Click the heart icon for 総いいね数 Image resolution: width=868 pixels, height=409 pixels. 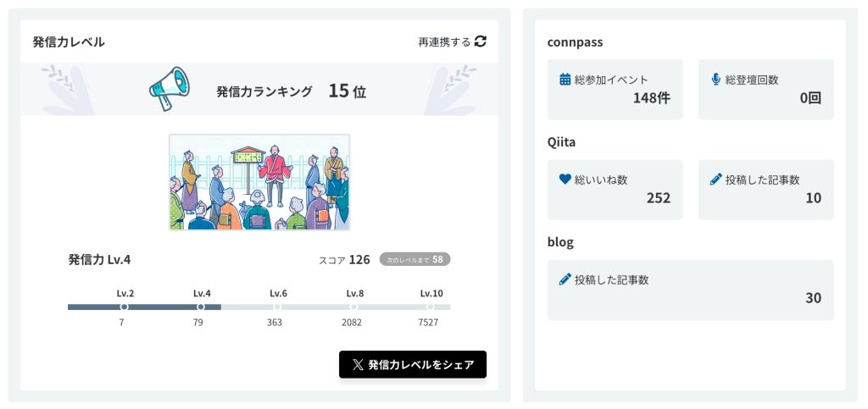click(x=565, y=179)
